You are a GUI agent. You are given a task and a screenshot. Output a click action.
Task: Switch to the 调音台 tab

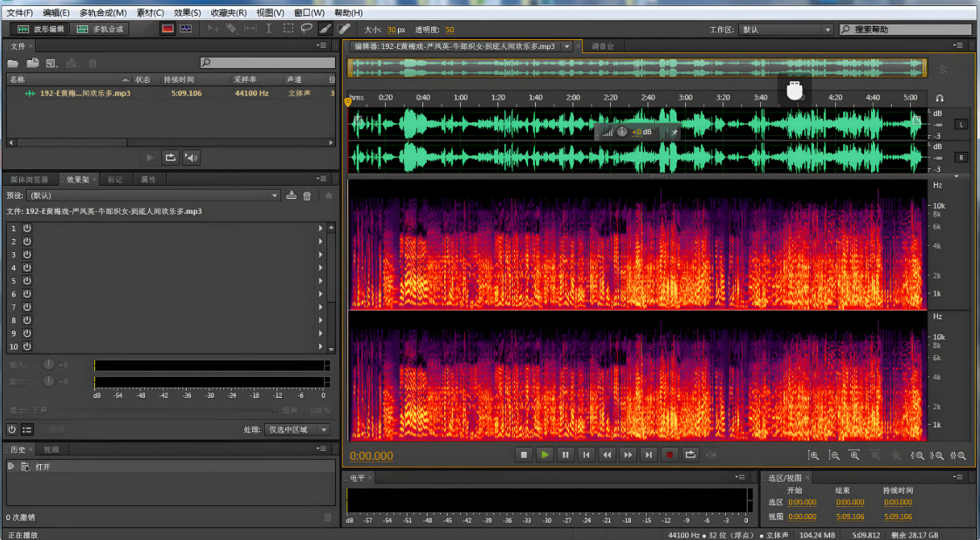pos(602,46)
